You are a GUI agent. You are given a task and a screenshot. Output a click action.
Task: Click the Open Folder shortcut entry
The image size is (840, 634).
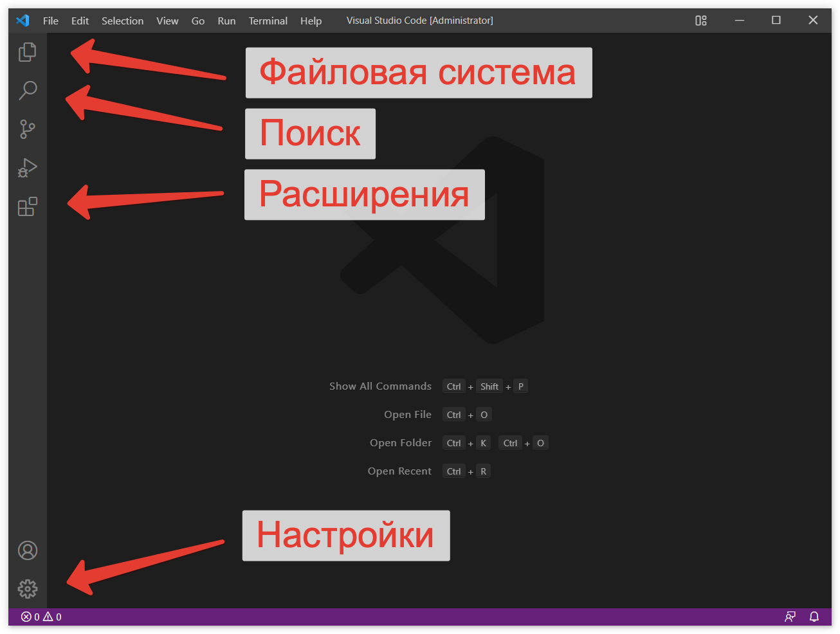point(400,442)
